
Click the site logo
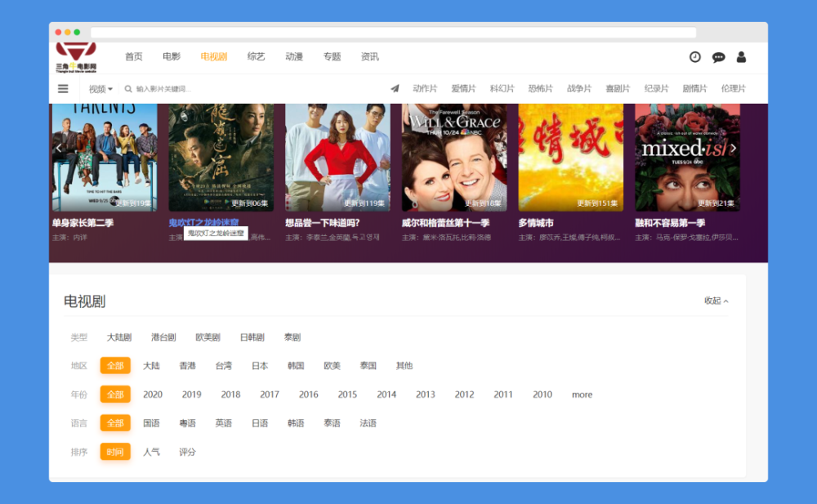click(76, 57)
